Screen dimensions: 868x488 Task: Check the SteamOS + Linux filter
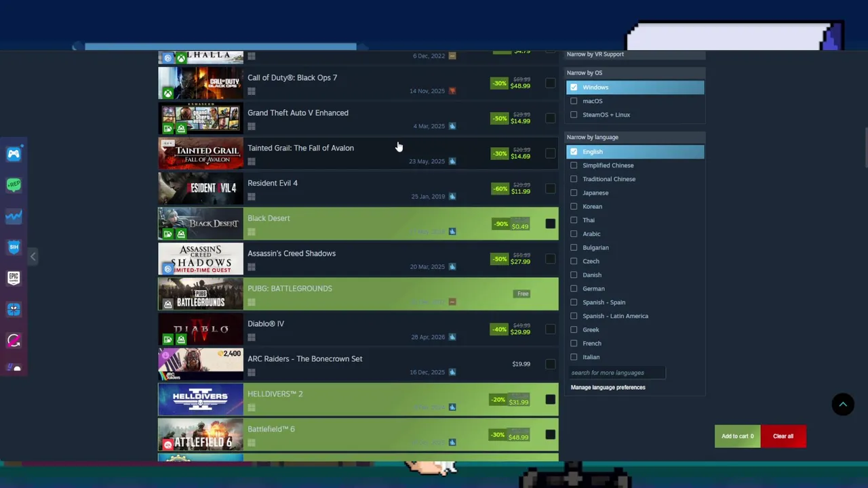574,115
